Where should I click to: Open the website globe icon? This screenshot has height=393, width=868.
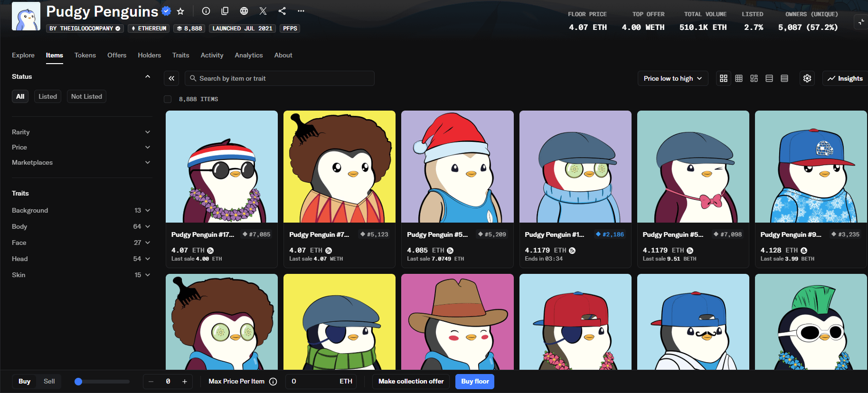click(x=244, y=11)
